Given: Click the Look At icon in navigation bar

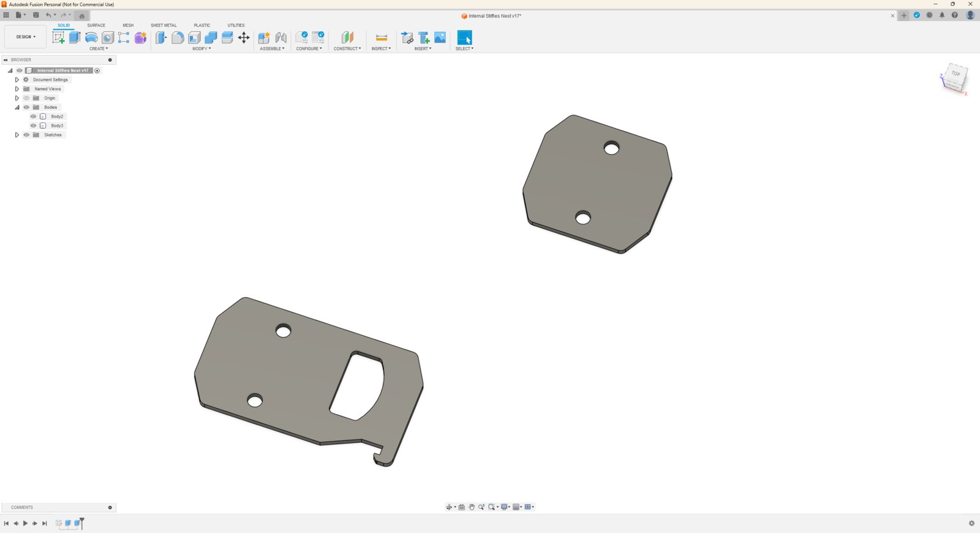Looking at the screenshot, I should click(461, 507).
